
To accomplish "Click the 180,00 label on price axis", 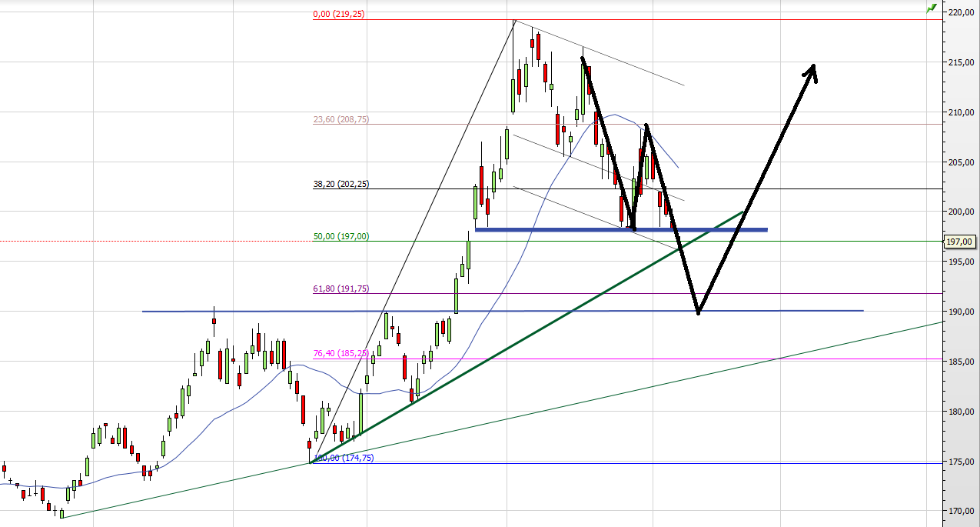I will pyautogui.click(x=961, y=412).
